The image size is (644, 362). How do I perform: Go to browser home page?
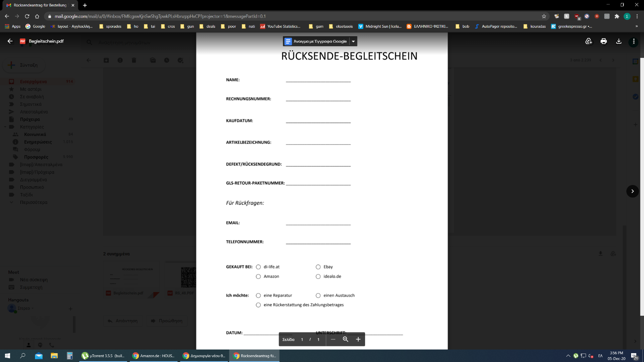pyautogui.click(x=37, y=16)
